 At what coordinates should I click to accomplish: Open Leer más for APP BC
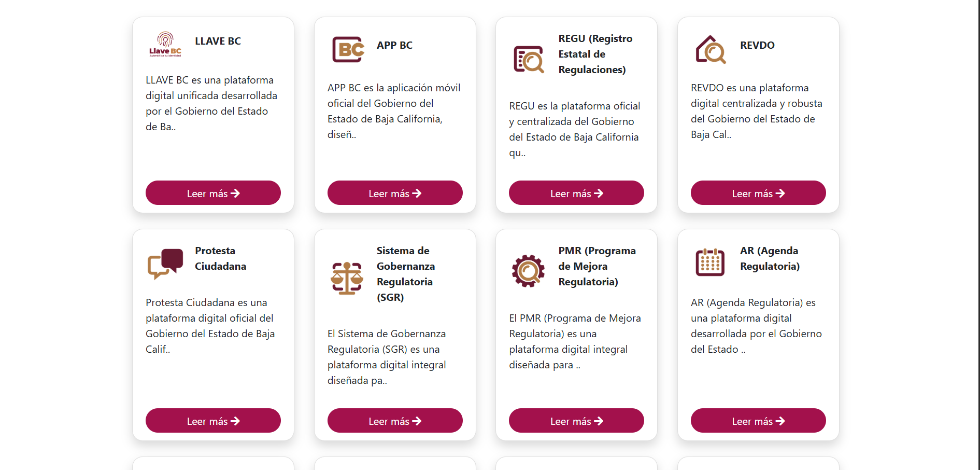pyautogui.click(x=395, y=193)
